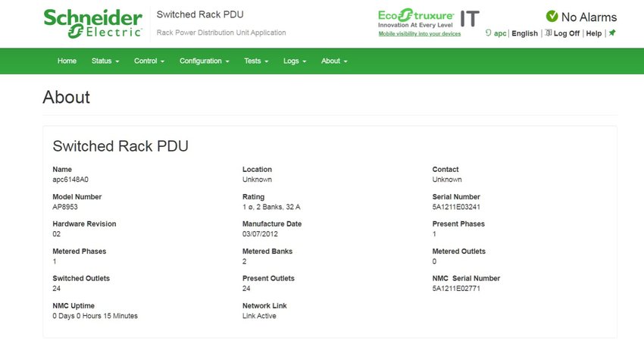The image size is (644, 347).
Task: Open the About menu in navbar
Action: tap(334, 61)
